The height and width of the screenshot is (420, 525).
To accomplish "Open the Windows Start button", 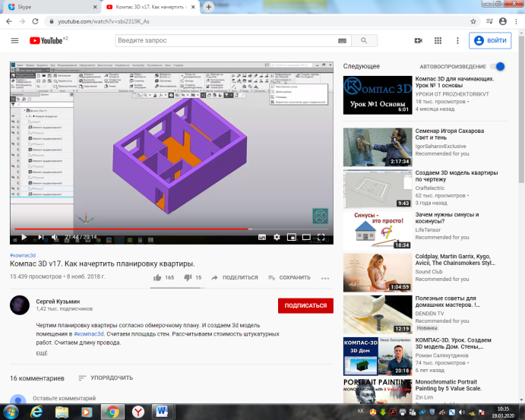I will click(x=11, y=412).
